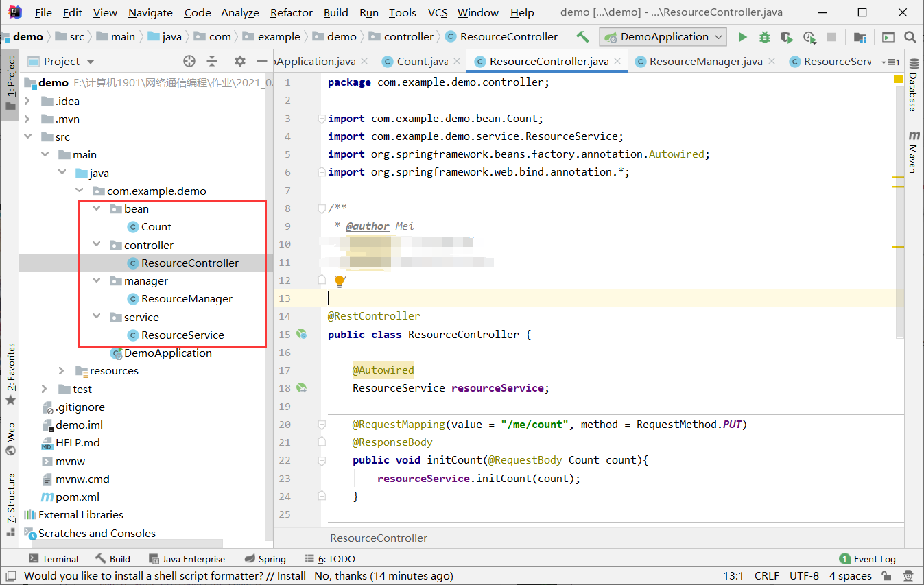Open the Project panel gear settings
This screenshot has width=924, height=585.
click(x=240, y=61)
